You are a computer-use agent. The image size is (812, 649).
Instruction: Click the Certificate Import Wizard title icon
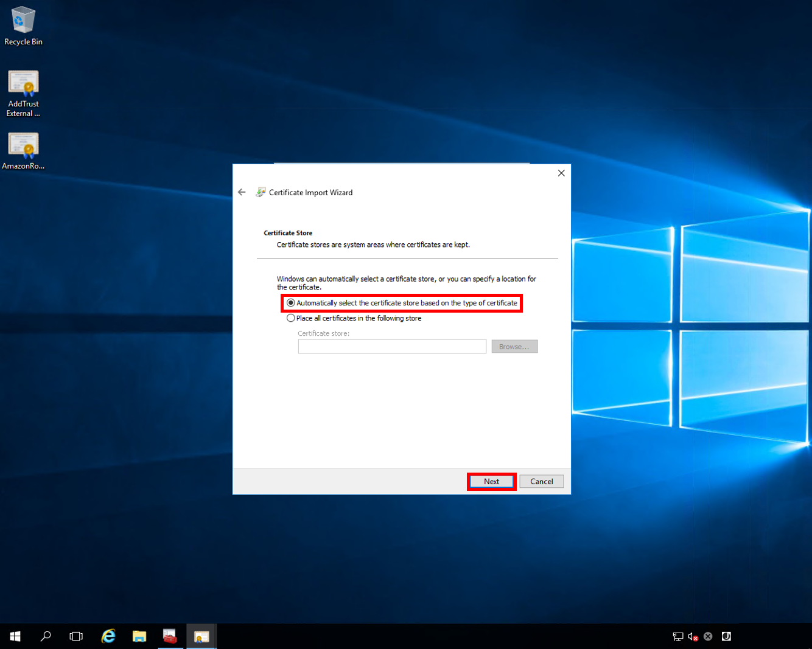261,192
